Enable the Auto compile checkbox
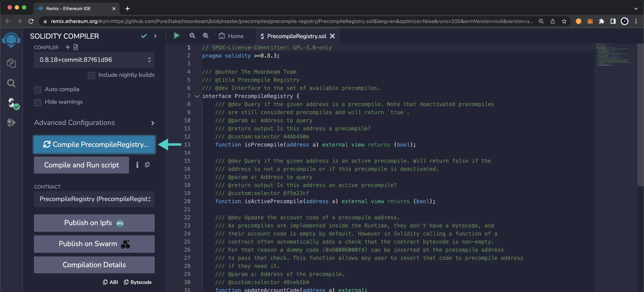644x292 pixels. click(x=37, y=90)
